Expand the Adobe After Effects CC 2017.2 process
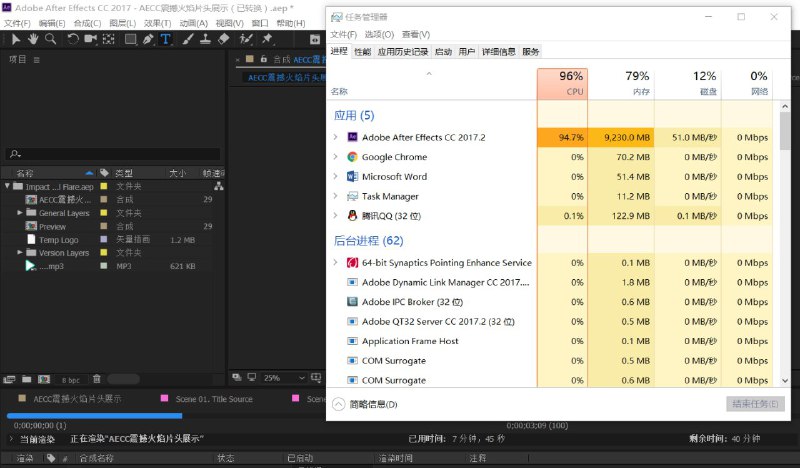 (x=335, y=137)
